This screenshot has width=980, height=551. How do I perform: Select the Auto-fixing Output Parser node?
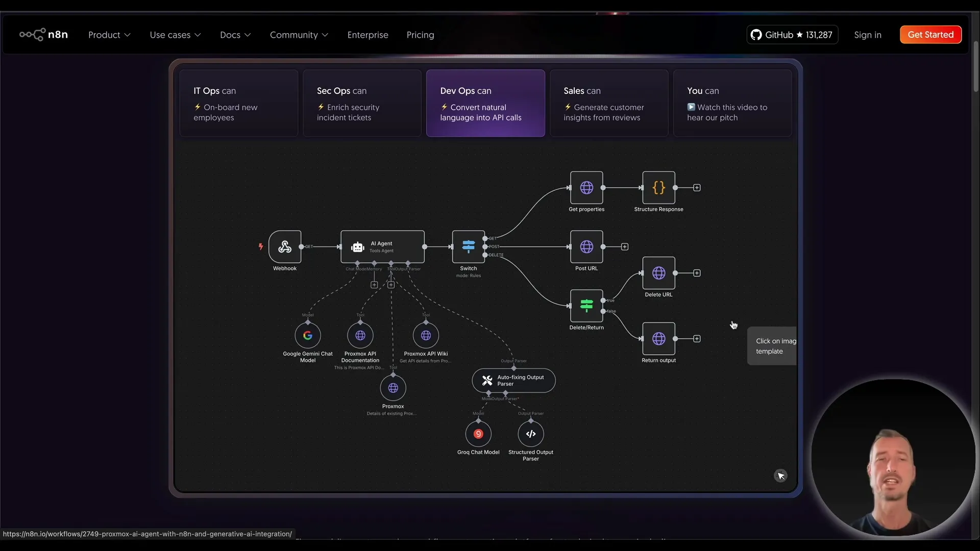tap(513, 381)
